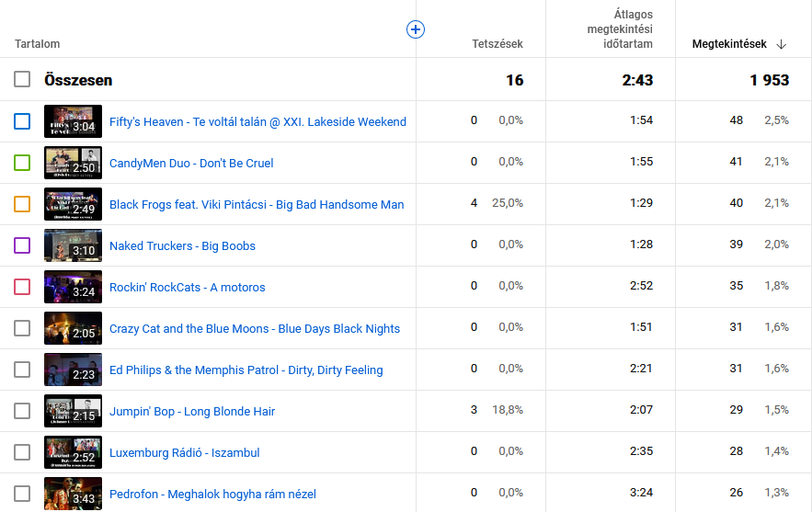Click the descending sort arrow beside Megtekintések
Screen dimensions: 812x512
(x=782, y=44)
